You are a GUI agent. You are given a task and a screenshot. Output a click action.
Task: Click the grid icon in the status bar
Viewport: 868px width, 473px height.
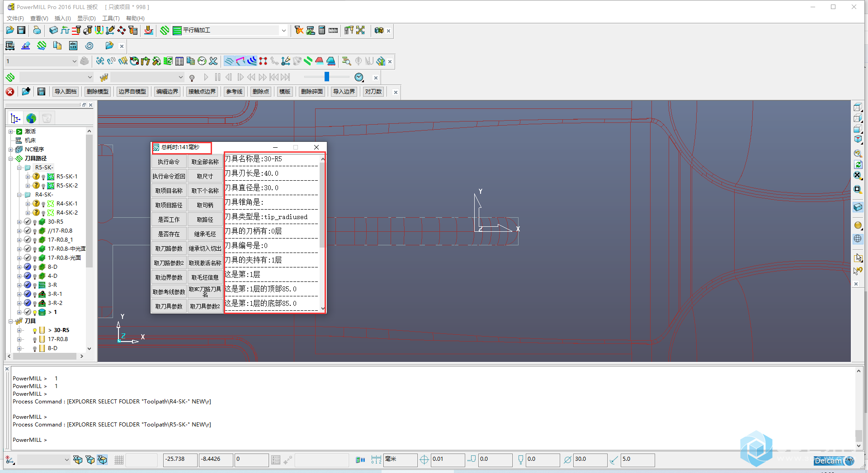(x=119, y=460)
